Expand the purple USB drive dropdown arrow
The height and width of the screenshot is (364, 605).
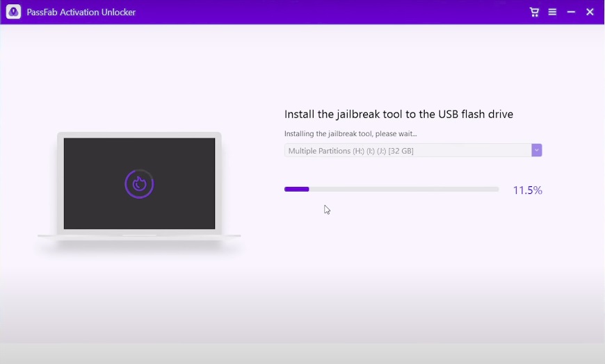536,150
